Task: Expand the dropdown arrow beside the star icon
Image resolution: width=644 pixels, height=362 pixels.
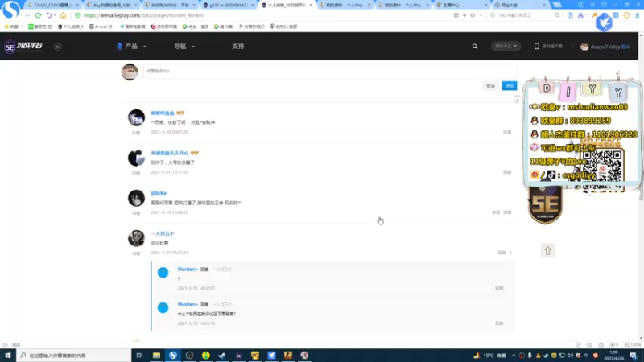Action: [x=481, y=15]
